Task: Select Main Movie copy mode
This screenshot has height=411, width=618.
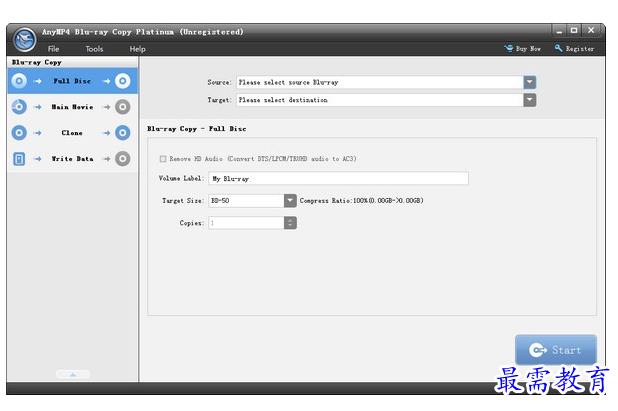Action: tap(73, 107)
